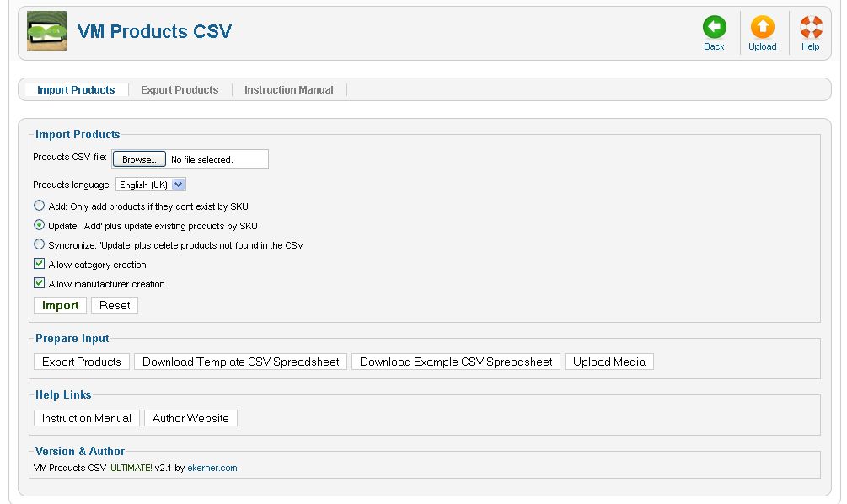This screenshot has width=847, height=504.
Task: Click the VM Products CSV logo image
Action: coord(47,31)
